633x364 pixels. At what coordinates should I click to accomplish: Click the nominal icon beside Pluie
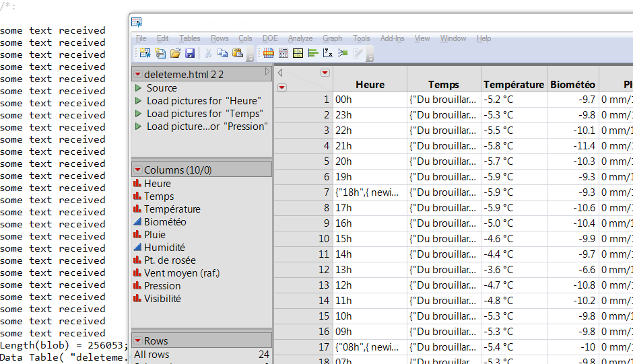tap(137, 234)
